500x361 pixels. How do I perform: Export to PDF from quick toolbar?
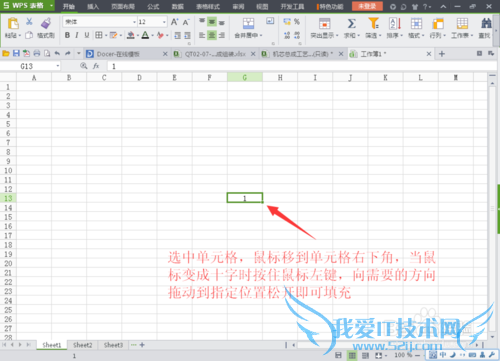(x=26, y=53)
